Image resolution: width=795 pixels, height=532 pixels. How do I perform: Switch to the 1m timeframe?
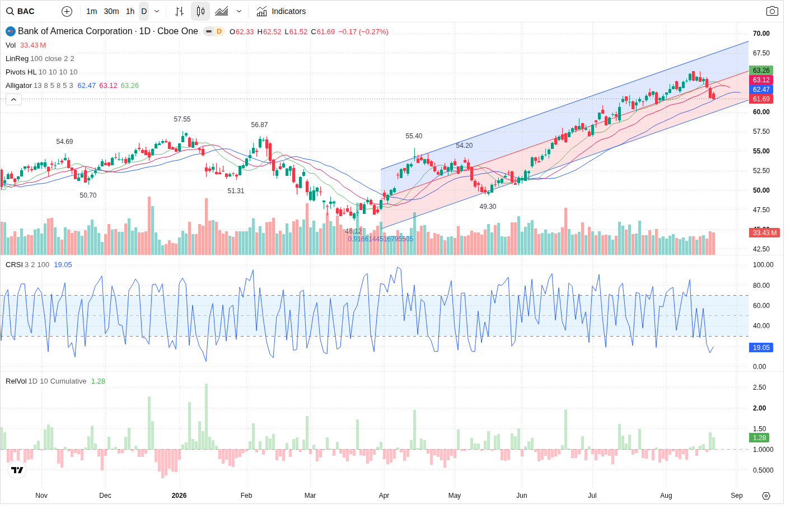pyautogui.click(x=92, y=11)
